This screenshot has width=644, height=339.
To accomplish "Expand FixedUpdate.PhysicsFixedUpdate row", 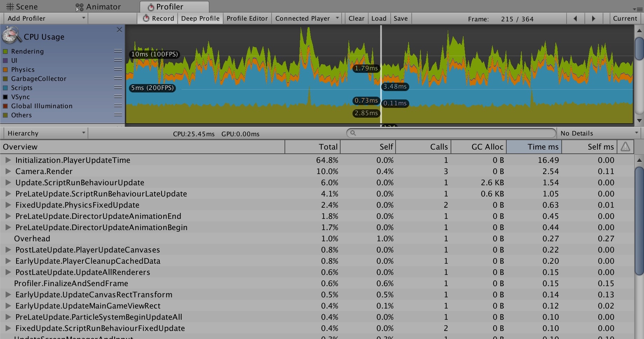I will tap(8, 205).
